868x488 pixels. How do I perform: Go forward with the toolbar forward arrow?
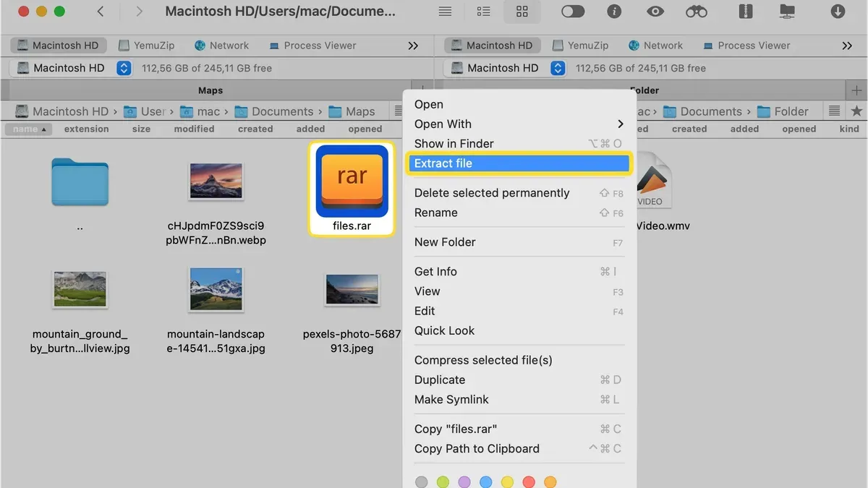[139, 12]
